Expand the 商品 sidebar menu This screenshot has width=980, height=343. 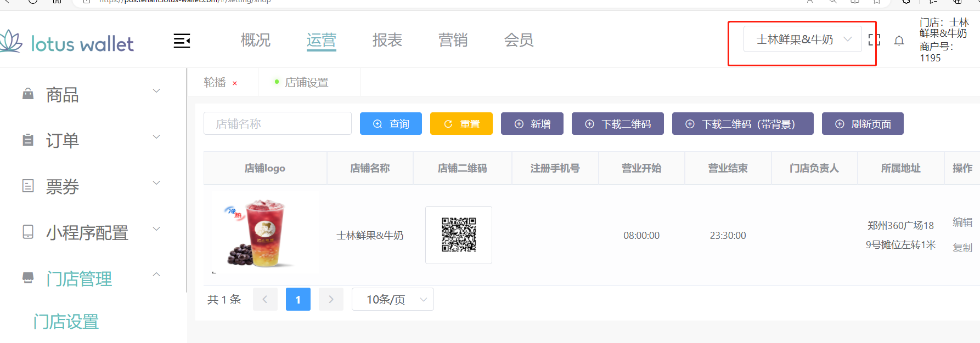[x=91, y=94]
